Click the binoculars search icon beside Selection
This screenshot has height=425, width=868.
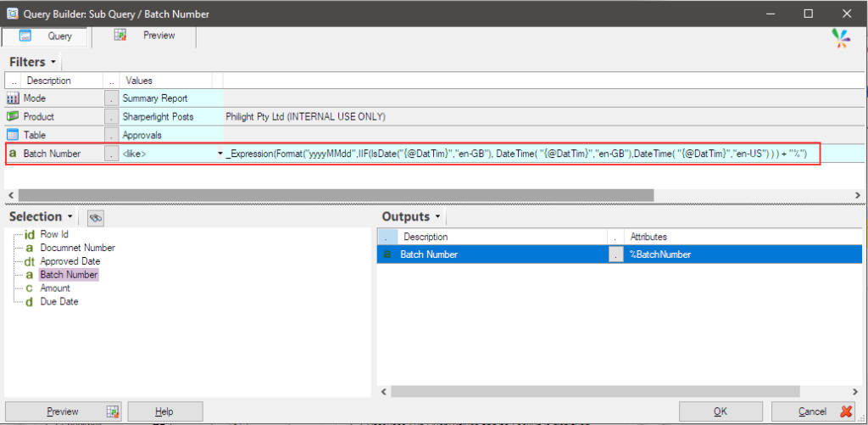point(97,218)
